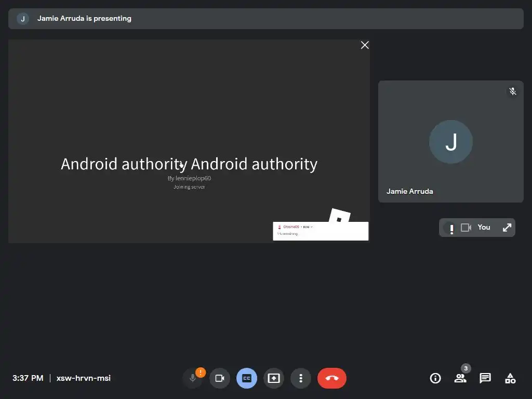Click the warning exclamation in You tile
The image size is (532, 399).
[x=451, y=229]
